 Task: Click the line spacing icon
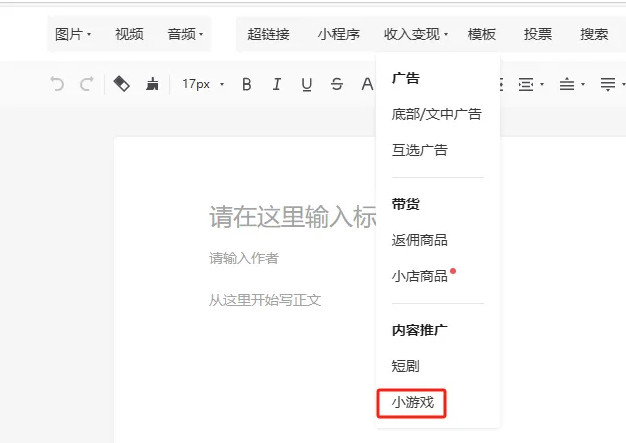pyautogui.click(x=567, y=84)
